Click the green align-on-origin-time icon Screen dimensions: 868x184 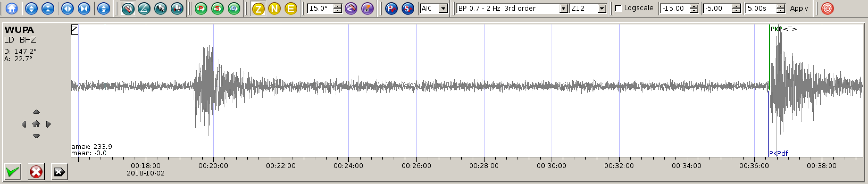pos(234,9)
